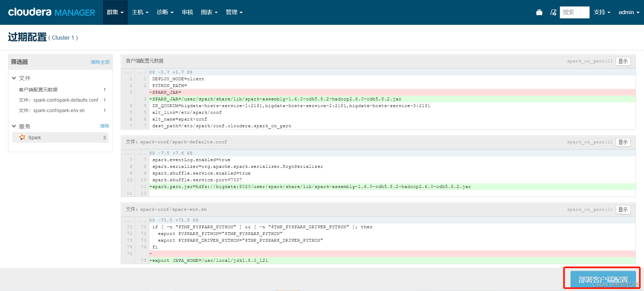Go to the 审核 page

tap(187, 12)
